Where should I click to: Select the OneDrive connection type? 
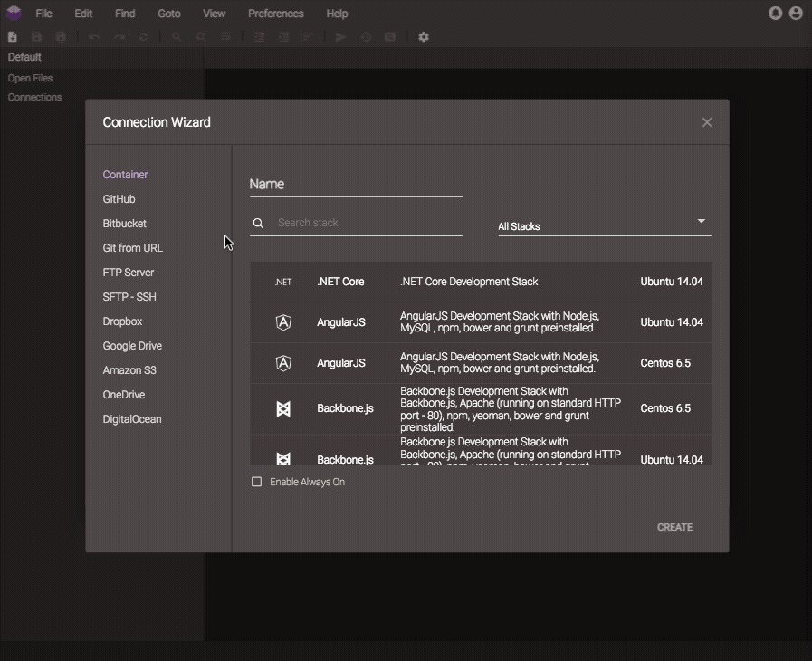[x=124, y=394]
